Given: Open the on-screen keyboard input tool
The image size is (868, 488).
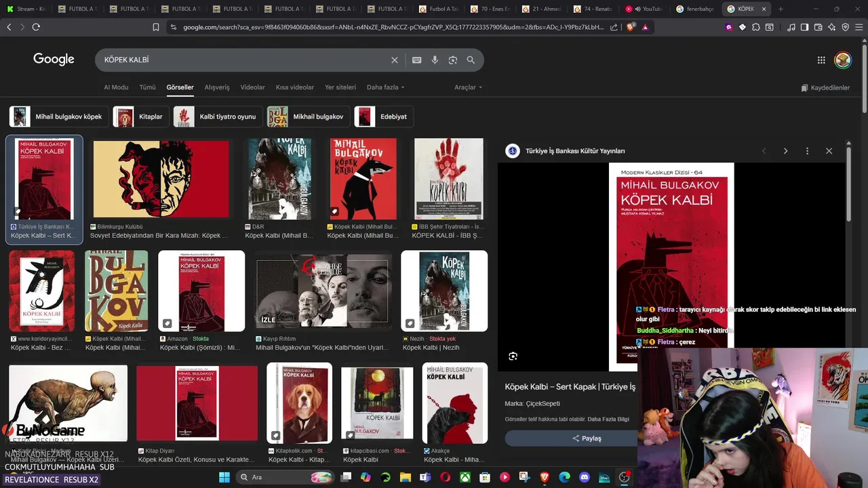Looking at the screenshot, I should point(417,60).
